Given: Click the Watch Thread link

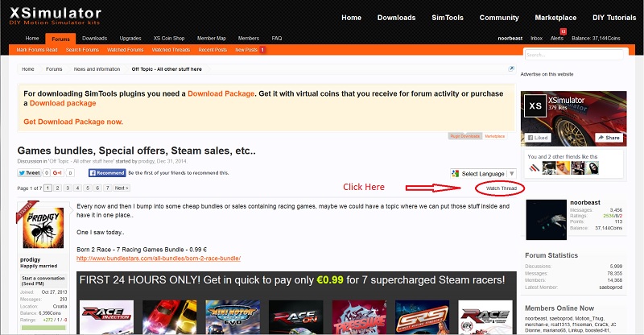Looking at the screenshot, I should click(x=501, y=188).
